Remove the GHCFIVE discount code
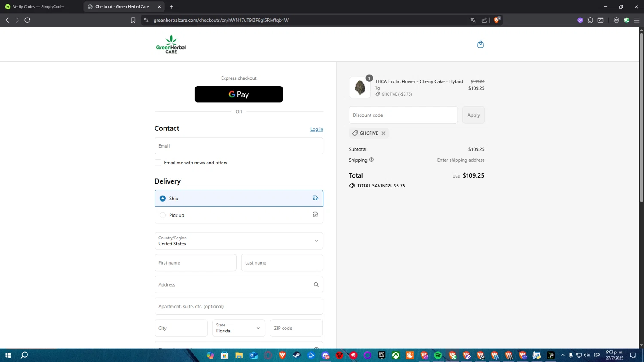 click(383, 133)
